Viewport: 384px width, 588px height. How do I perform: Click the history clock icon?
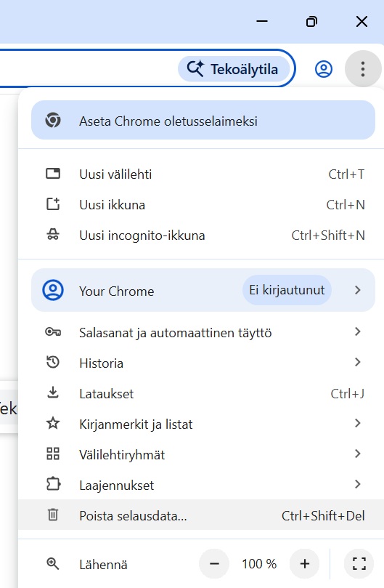(x=53, y=362)
